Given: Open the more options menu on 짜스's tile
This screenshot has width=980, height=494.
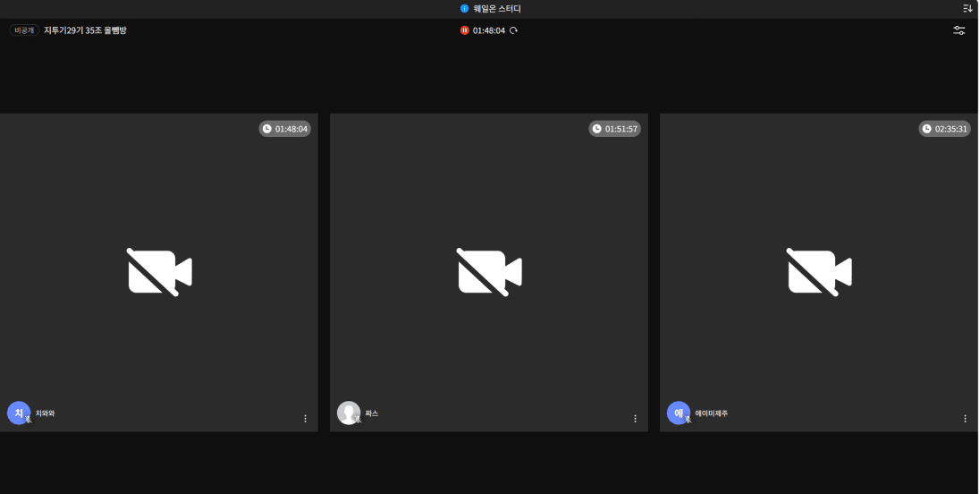Looking at the screenshot, I should tap(635, 418).
